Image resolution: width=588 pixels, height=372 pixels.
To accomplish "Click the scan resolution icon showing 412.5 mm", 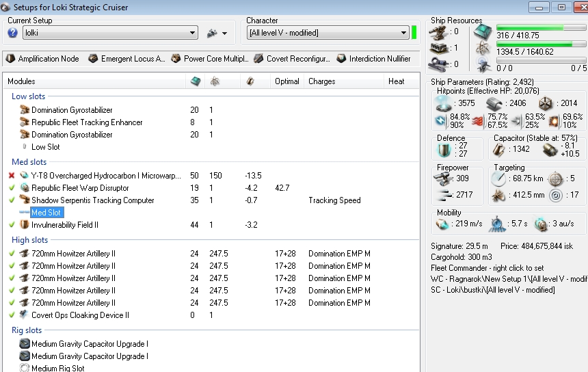I will [498, 196].
